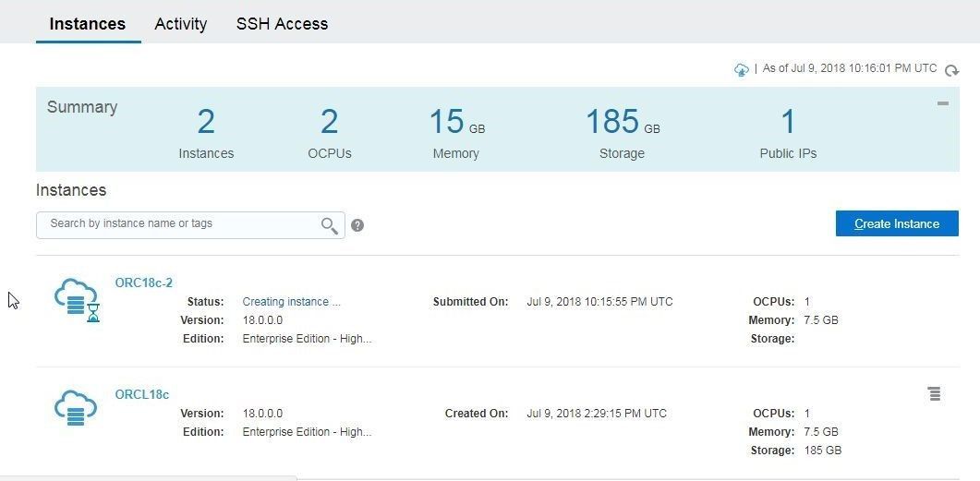
Task: Click the refresh icon beside the timestamp
Action: pos(951,70)
